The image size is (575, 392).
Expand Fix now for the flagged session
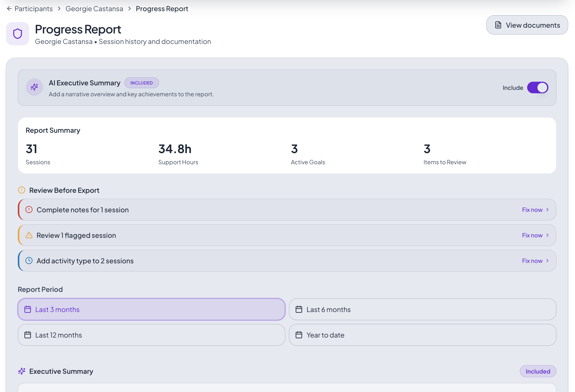pyautogui.click(x=535, y=235)
